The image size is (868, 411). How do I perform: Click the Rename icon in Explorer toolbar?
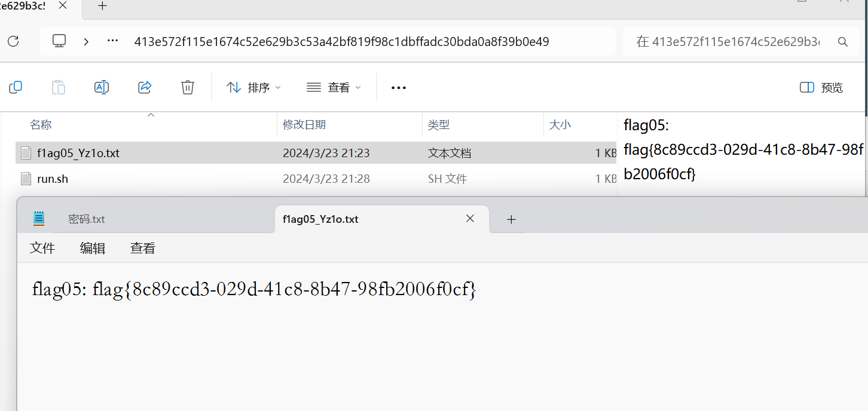coord(102,87)
